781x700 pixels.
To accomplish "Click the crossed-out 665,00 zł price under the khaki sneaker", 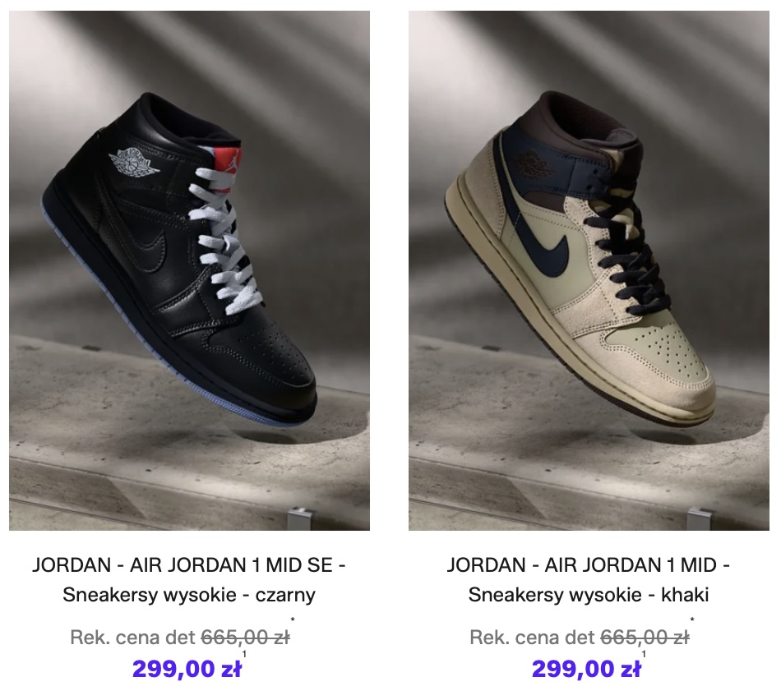I will click(645, 638).
